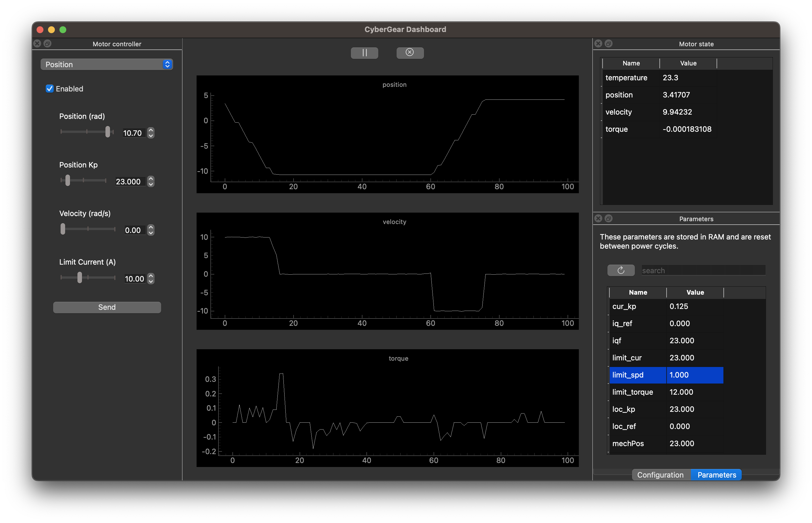Float the Motor state dock panel
Screen dimensions: 812x523
[x=608, y=43]
